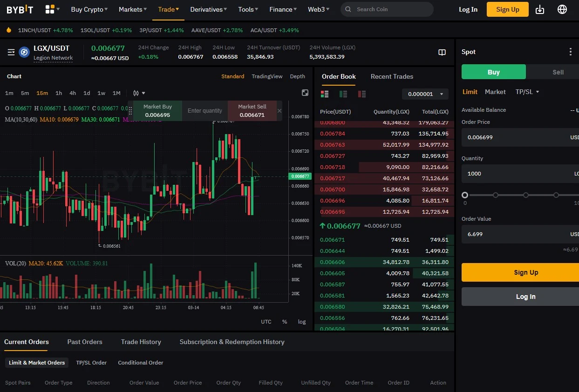Expand chart to full screen icon
579x392 pixels.
pyautogui.click(x=305, y=93)
